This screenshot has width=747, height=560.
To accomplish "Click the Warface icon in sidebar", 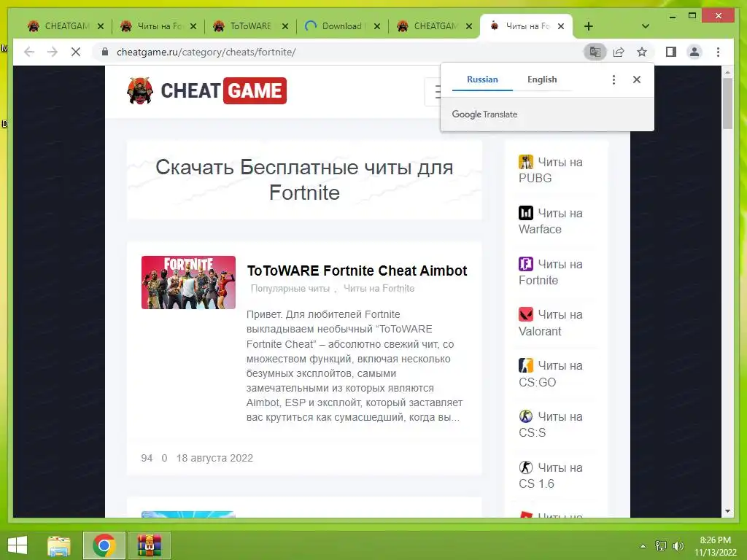I will [x=526, y=213].
